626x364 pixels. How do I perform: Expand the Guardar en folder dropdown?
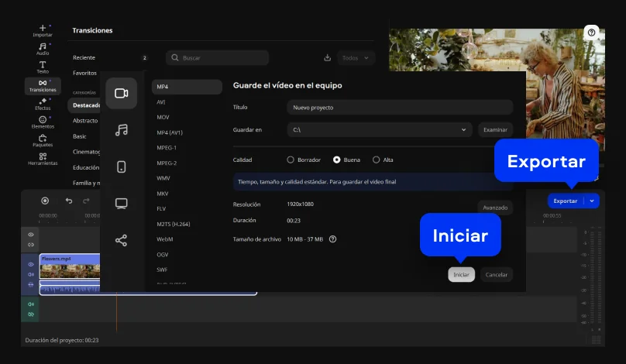(x=464, y=130)
